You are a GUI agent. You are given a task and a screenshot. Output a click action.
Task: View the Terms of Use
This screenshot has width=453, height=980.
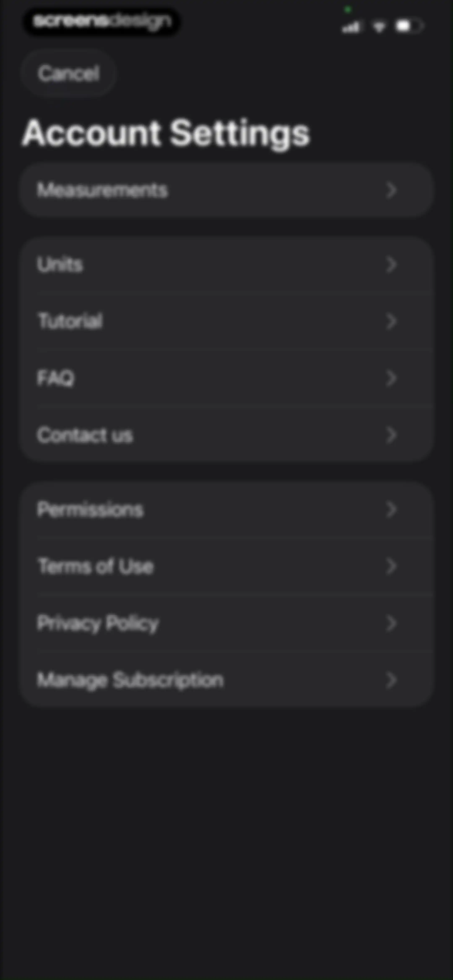(x=226, y=566)
